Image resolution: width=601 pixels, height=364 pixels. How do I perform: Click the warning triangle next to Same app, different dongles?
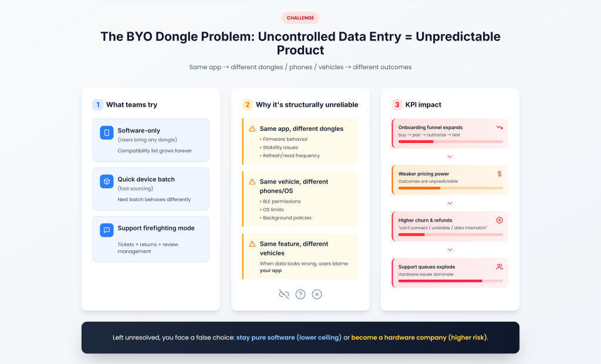[252, 128]
